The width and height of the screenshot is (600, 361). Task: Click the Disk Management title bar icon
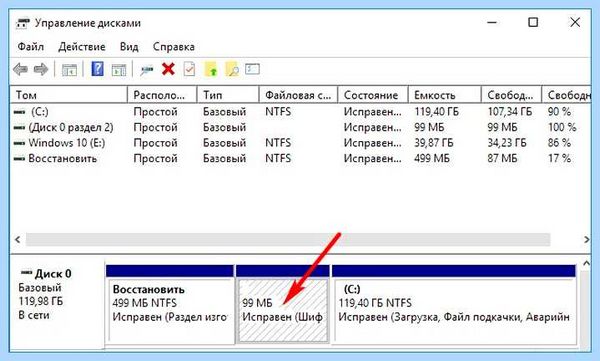pos(23,23)
